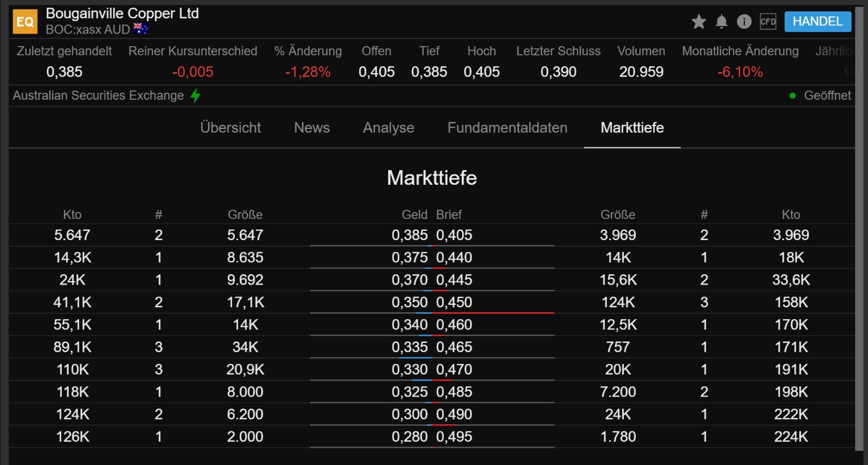
Task: Click the monthly change -6,10%
Action: pyautogui.click(x=740, y=72)
